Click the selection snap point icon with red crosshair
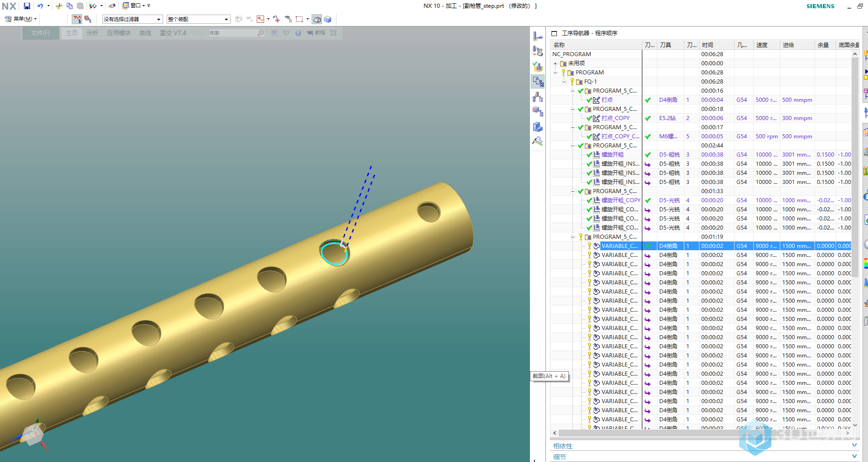Screen dimensions: 868x462 [277, 19]
